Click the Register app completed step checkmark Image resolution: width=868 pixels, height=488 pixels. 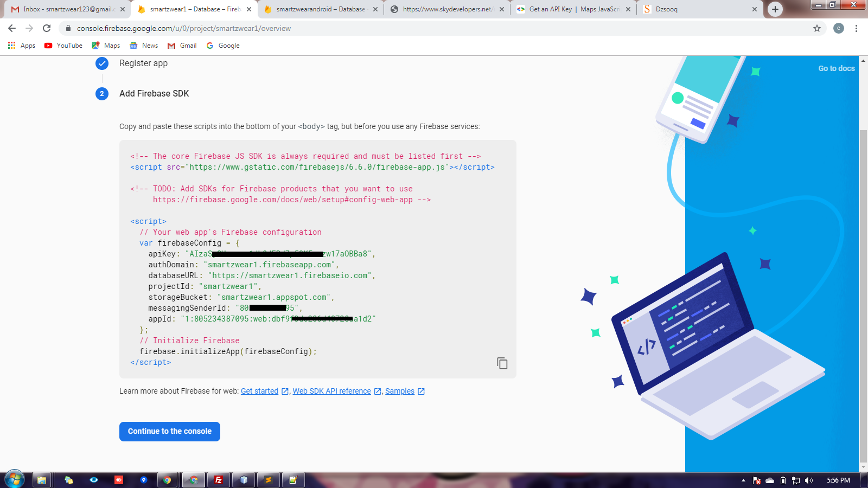tap(102, 63)
